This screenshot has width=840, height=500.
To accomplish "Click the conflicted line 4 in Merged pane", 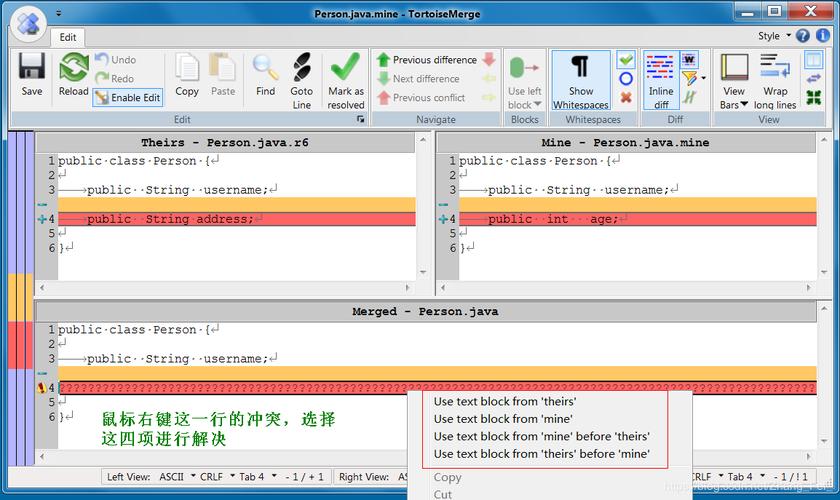I will pos(230,388).
